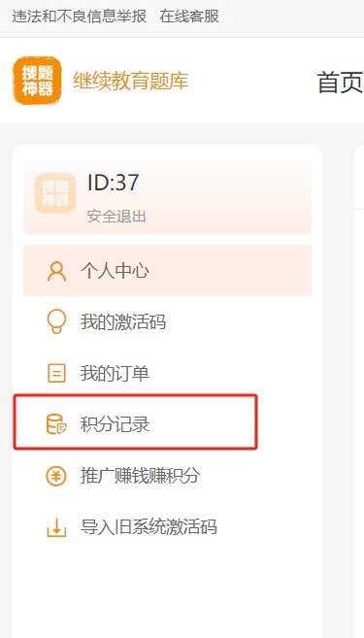Select 导入旧系统激活码 in the sidebar
364x638 pixels.
[x=168, y=527]
